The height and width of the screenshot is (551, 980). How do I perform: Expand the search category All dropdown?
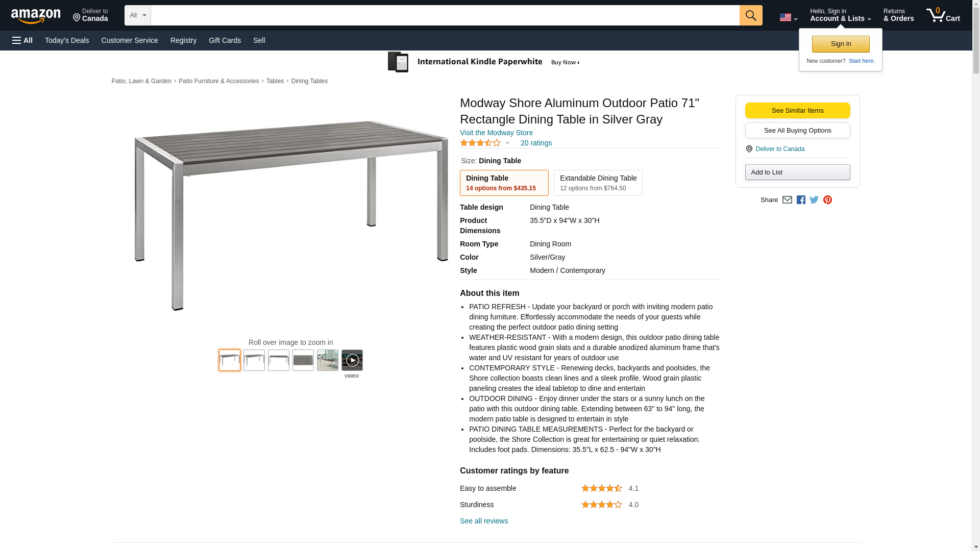[137, 15]
